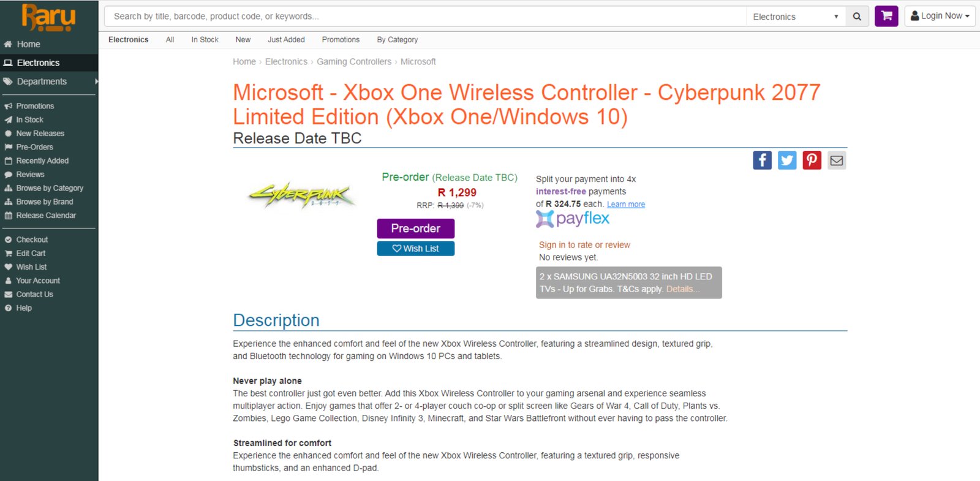
Task: Switch to the Just Added tab
Action: click(286, 39)
